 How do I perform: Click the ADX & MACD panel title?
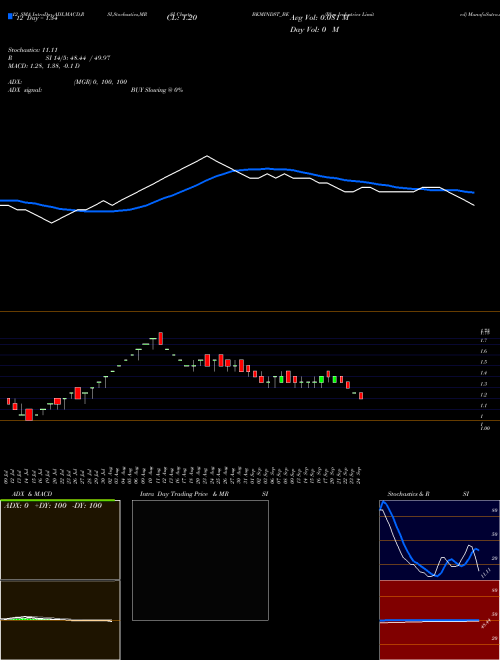32,494
